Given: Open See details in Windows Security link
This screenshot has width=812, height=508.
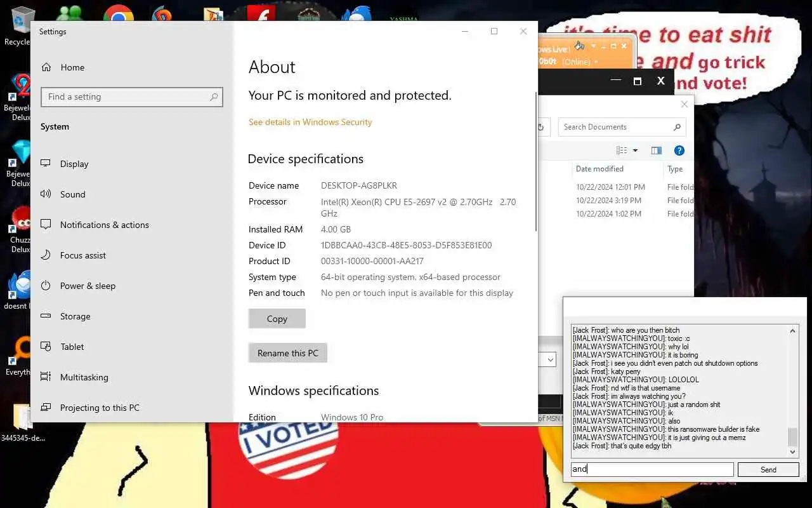Looking at the screenshot, I should (310, 122).
